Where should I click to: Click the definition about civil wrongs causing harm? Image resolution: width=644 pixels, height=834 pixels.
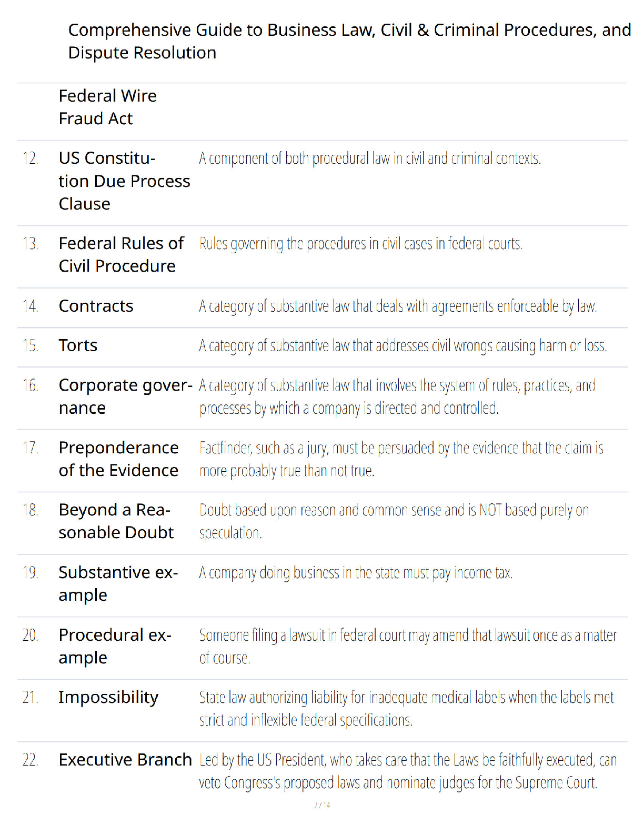click(x=403, y=345)
